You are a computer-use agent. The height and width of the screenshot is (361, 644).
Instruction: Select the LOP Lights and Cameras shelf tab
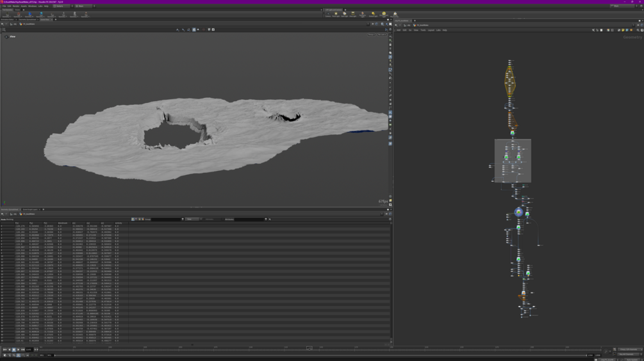pyautogui.click(x=333, y=10)
